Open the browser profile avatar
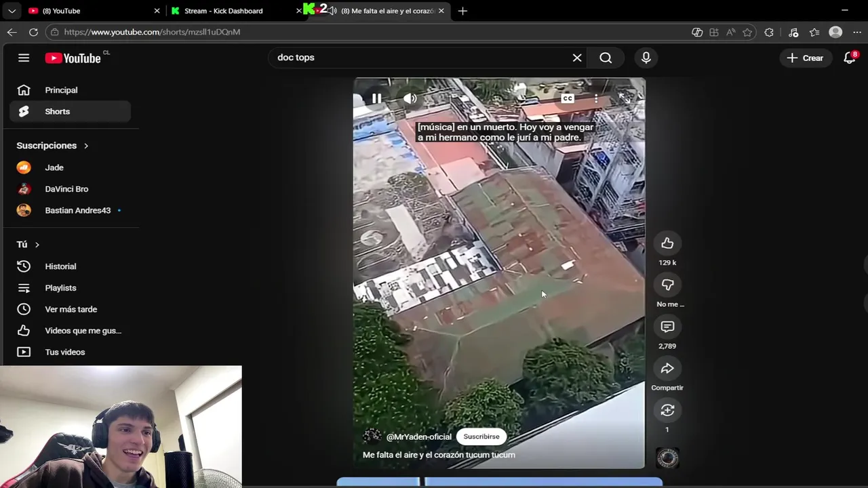 [x=835, y=32]
